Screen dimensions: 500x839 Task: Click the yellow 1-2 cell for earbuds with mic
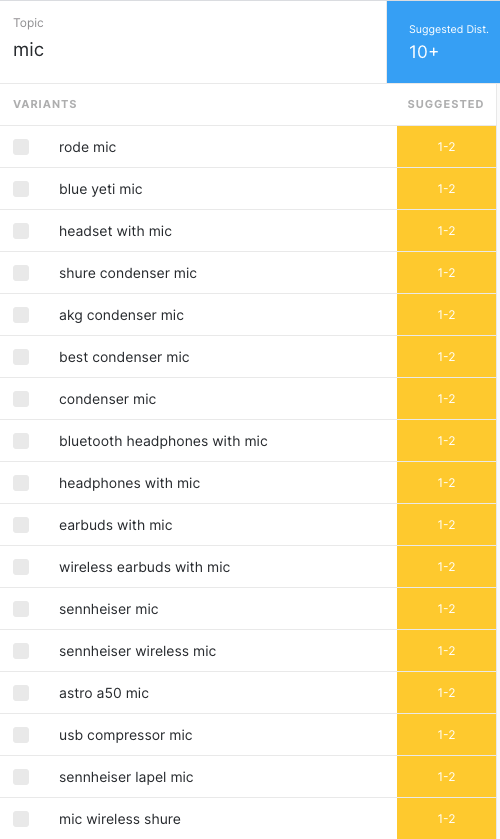[446, 525]
